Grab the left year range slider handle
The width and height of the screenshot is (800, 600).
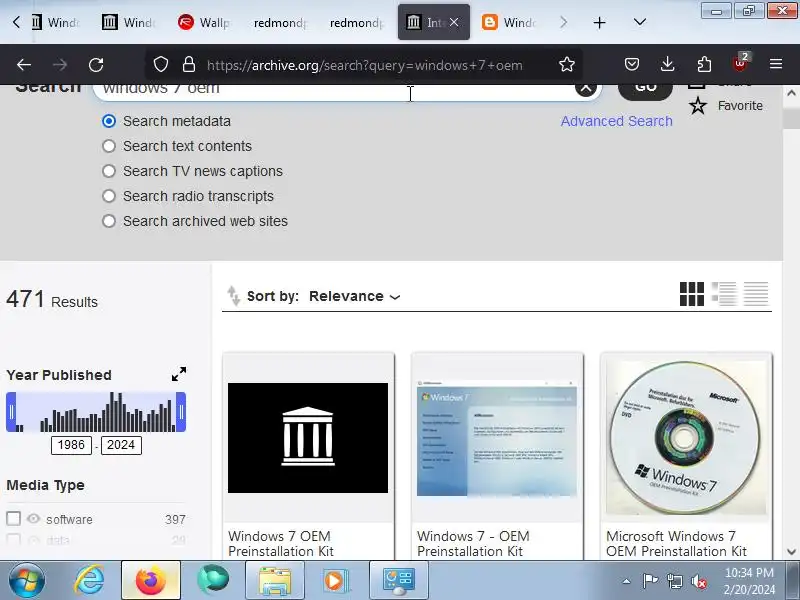tap(11, 412)
